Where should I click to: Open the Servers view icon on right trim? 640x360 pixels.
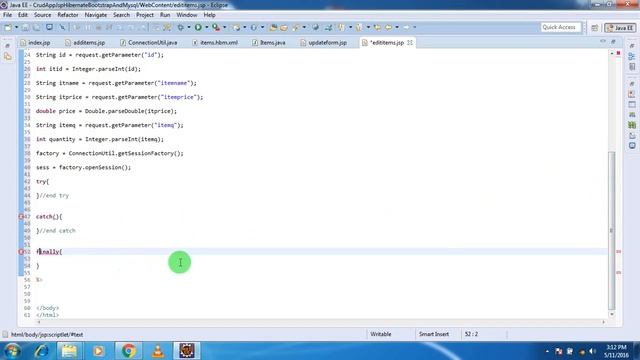632,115
